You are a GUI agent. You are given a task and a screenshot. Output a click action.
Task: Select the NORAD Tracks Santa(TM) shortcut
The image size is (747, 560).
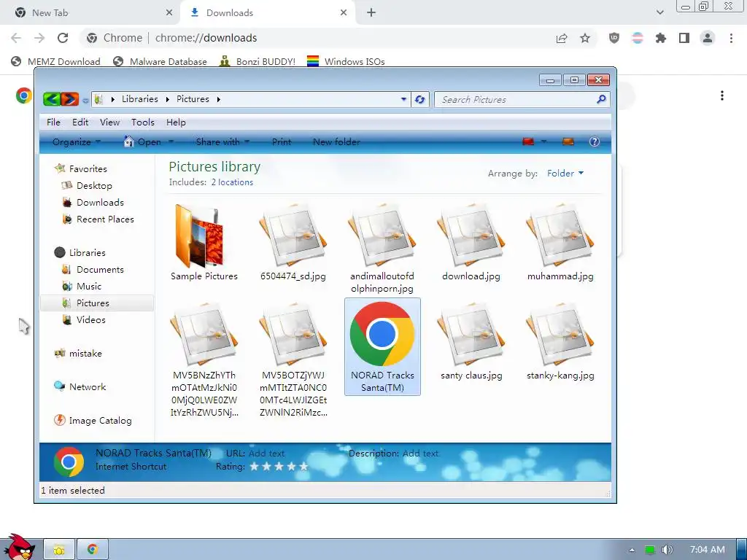click(382, 346)
